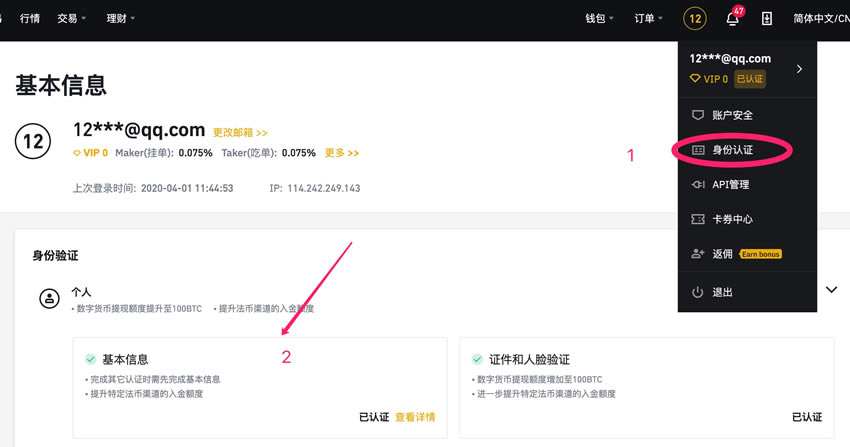Click the 账户安全 shield icon
Viewport: 850px width, 447px height.
click(x=698, y=115)
